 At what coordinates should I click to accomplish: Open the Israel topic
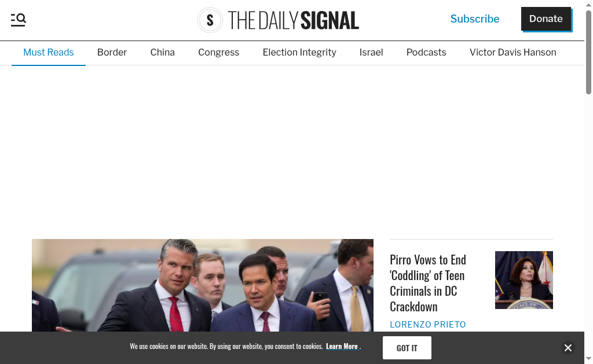click(x=371, y=53)
